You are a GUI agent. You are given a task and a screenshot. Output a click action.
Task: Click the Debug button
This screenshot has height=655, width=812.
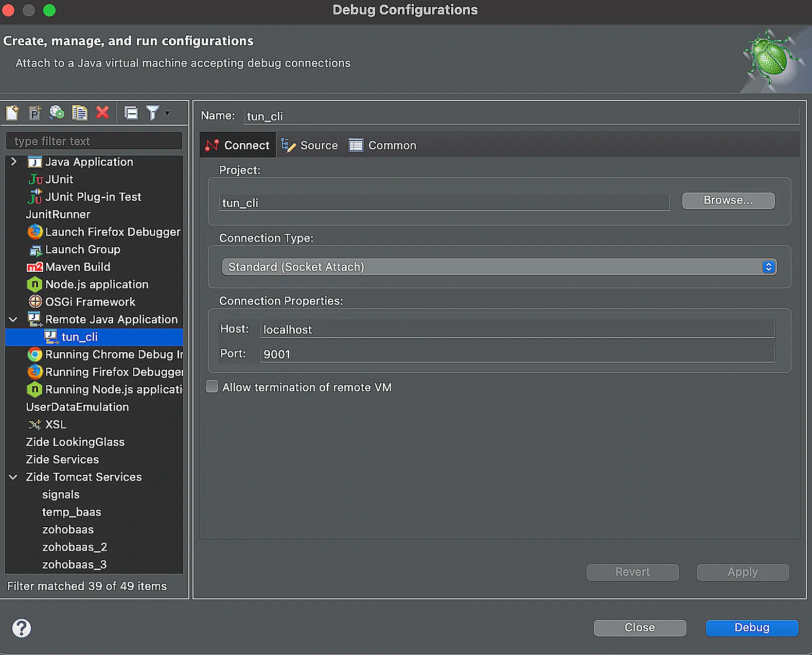[752, 628]
